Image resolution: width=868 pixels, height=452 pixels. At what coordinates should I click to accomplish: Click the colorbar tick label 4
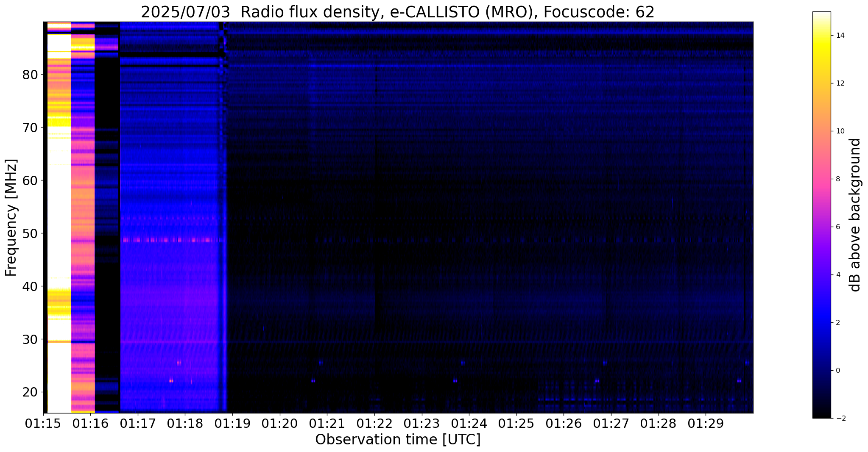tap(837, 275)
